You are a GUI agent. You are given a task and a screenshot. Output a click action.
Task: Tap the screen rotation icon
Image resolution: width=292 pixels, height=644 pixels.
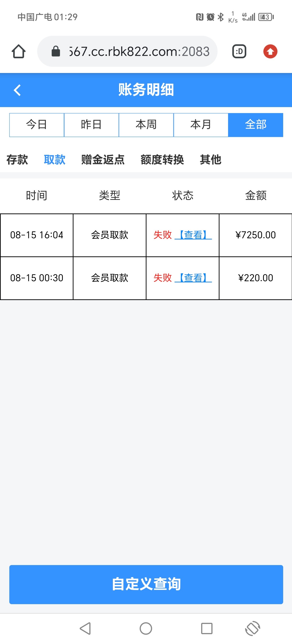[252, 628]
